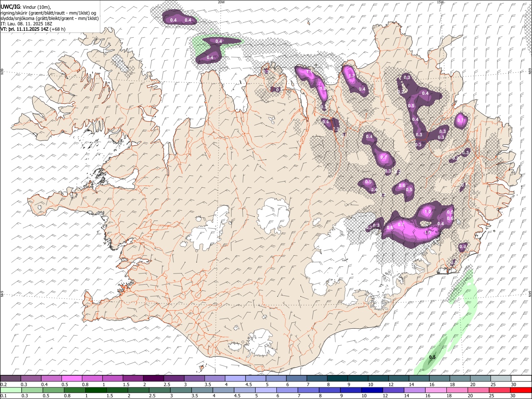Click the 'IT: Lau. 08. 11. 2025 18Z' line
The height and width of the screenshot is (399, 532).
pyautogui.click(x=26, y=24)
